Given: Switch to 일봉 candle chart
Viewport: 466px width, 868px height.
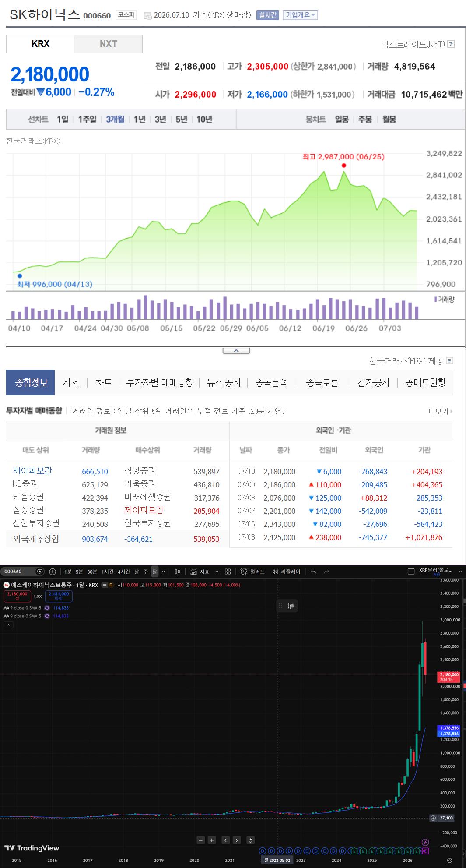Looking at the screenshot, I should pyautogui.click(x=342, y=119).
